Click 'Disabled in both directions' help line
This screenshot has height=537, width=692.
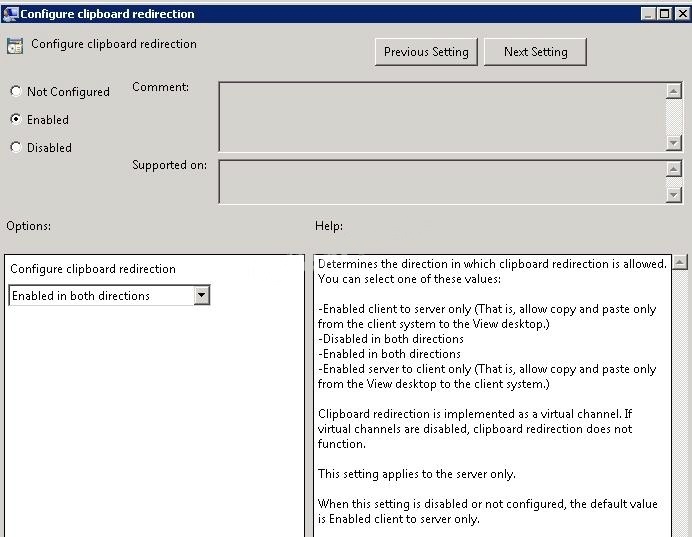click(x=391, y=339)
